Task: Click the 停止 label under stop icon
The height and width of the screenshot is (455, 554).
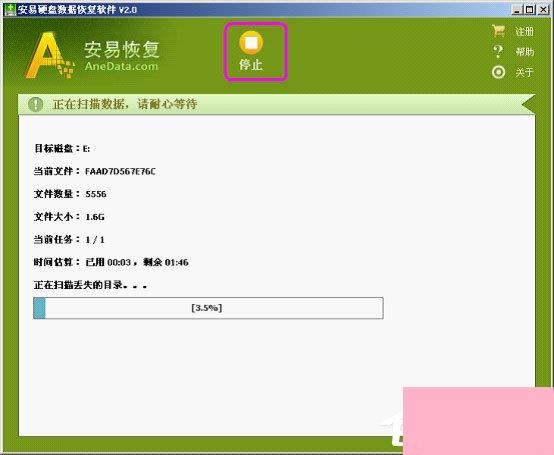Action: [x=251, y=65]
